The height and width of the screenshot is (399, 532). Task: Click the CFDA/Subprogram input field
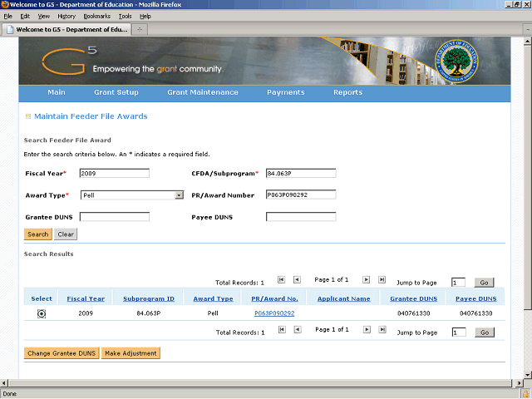click(x=301, y=174)
